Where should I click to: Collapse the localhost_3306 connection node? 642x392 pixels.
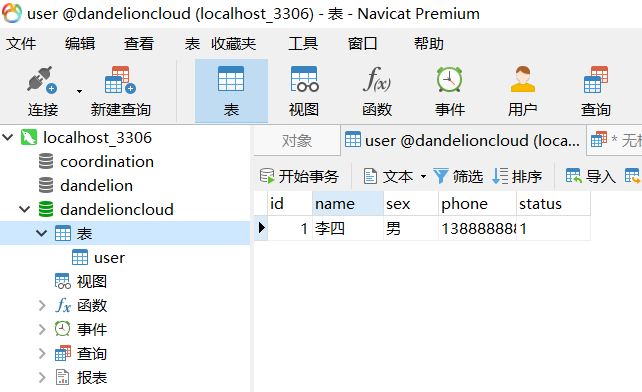[x=8, y=137]
